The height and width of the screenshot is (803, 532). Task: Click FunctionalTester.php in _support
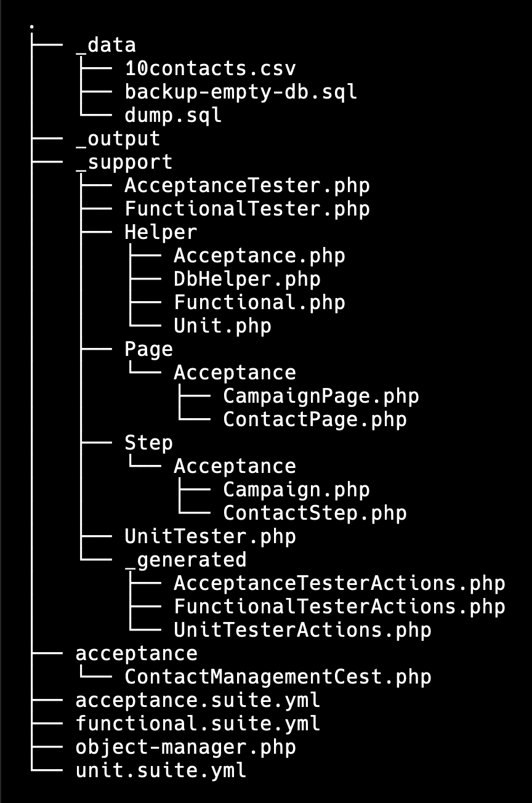247,209
